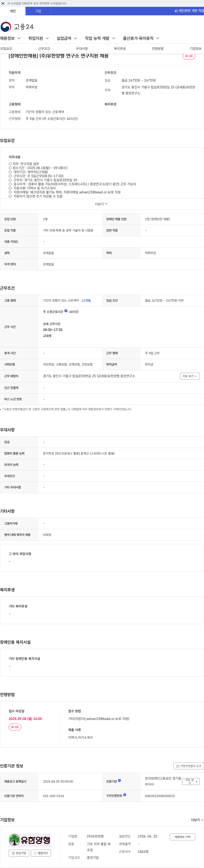
Task: Add company with the 관심기업 star button
Action: 19,853
